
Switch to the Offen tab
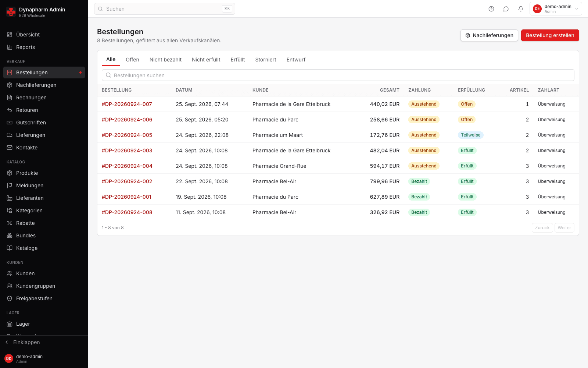(x=132, y=60)
